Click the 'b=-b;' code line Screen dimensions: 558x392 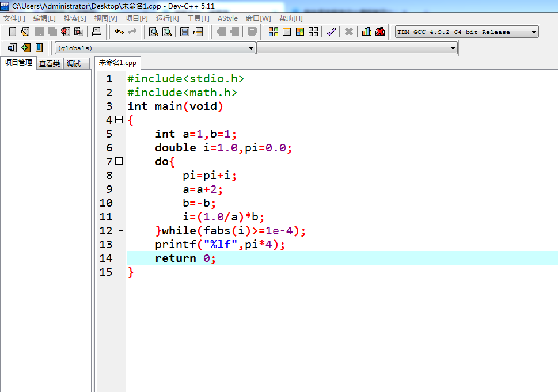[199, 203]
